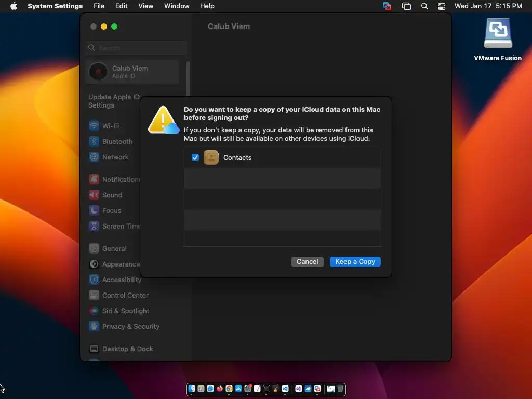Image resolution: width=532 pixels, height=399 pixels.
Task: Click Update Apple ID Settings link
Action: point(114,101)
